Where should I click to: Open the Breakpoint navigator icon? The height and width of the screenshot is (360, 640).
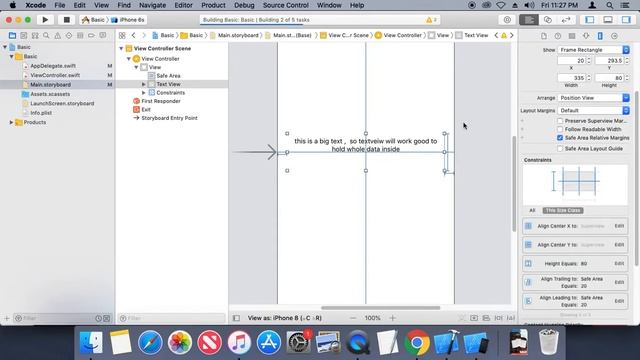tap(91, 36)
